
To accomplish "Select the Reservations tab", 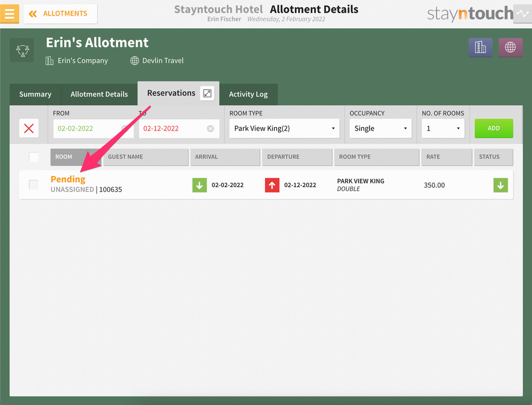I will (171, 93).
